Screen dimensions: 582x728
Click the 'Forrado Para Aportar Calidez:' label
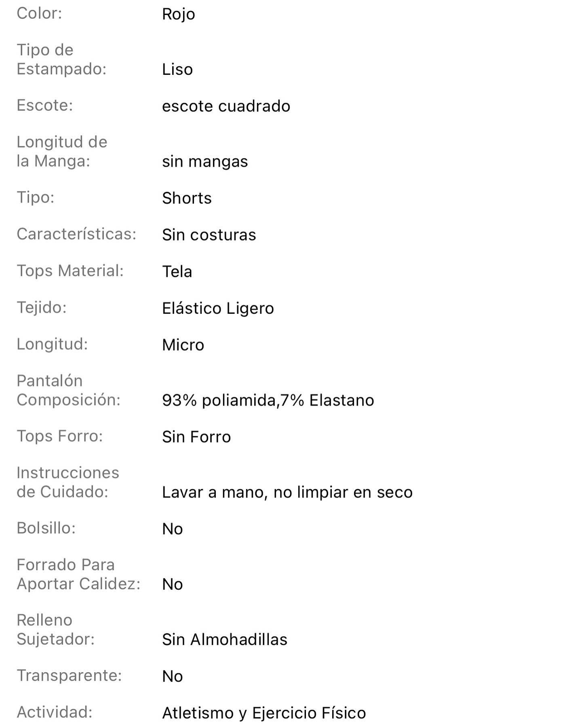[78, 574]
